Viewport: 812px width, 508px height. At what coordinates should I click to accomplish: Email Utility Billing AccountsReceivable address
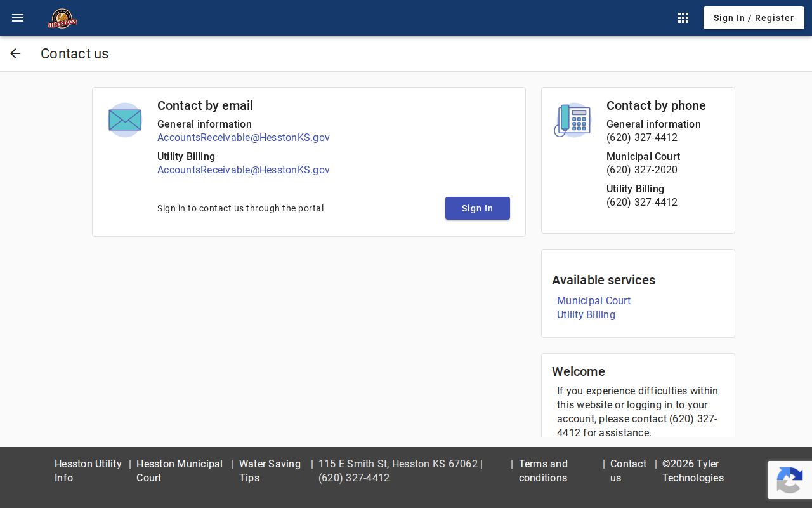[x=244, y=170]
